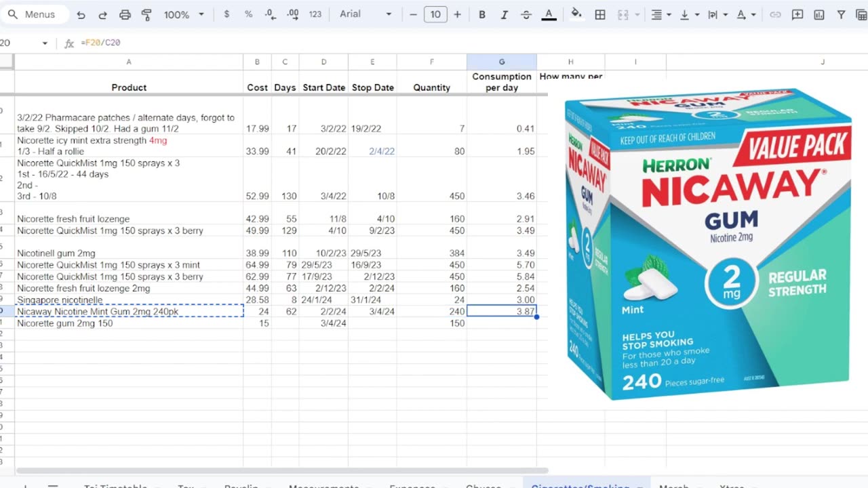Decrease decimal places
This screenshot has width=868, height=488.
[x=270, y=14]
